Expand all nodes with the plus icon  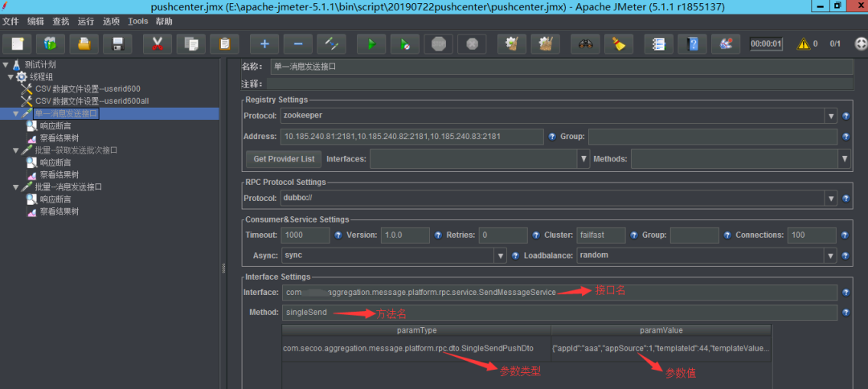tap(264, 43)
